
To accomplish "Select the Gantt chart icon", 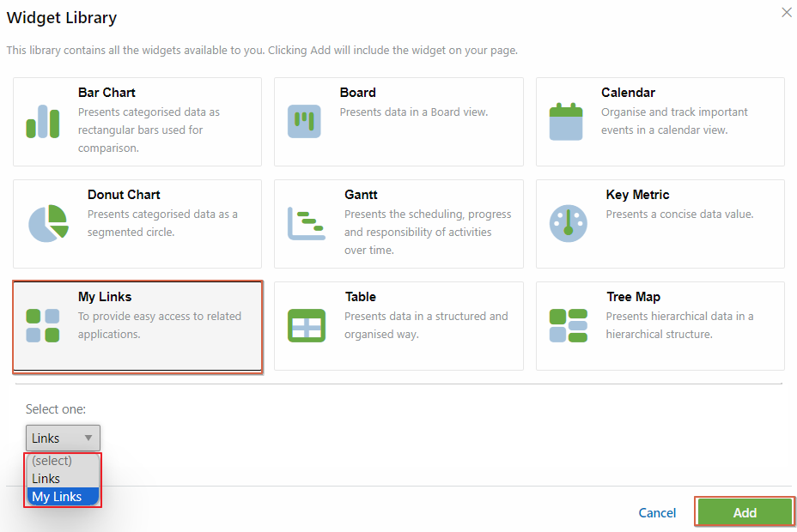I will click(307, 223).
